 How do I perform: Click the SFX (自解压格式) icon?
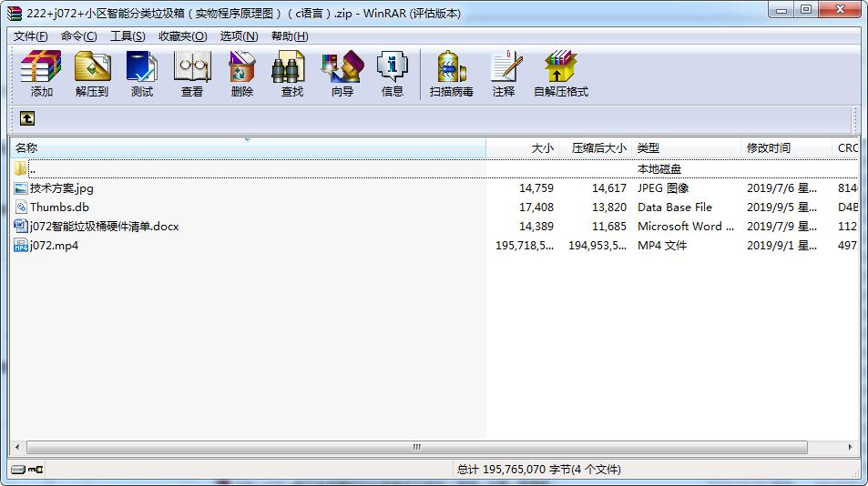560,74
